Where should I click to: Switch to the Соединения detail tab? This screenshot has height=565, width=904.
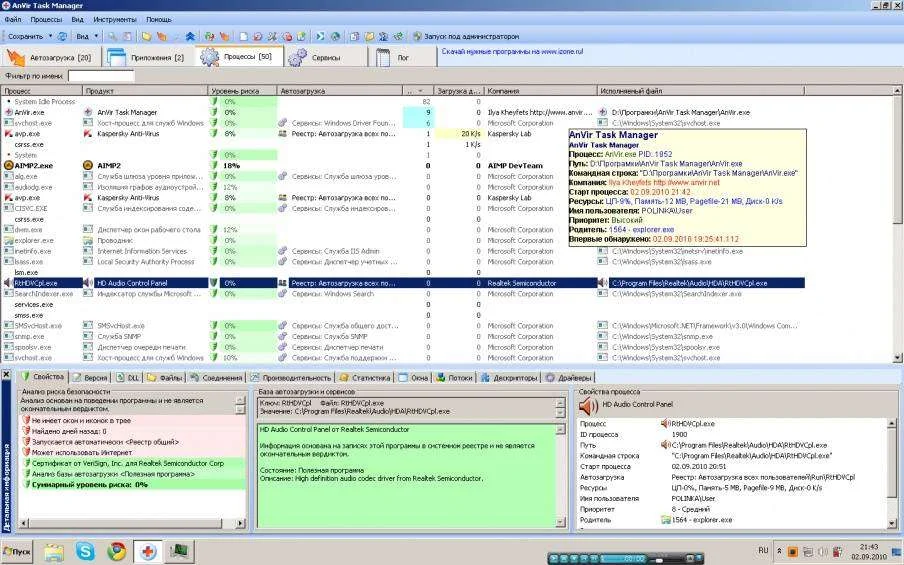[216, 378]
